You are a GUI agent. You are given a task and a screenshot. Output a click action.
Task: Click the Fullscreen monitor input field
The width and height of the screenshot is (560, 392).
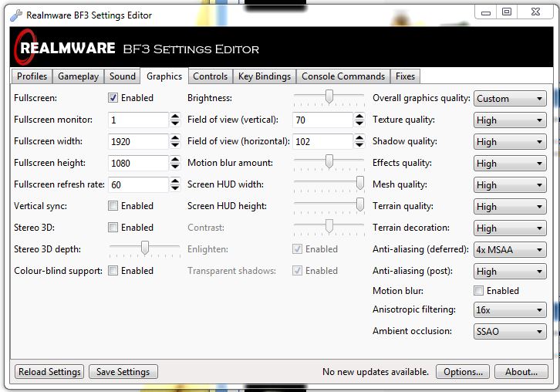point(138,120)
